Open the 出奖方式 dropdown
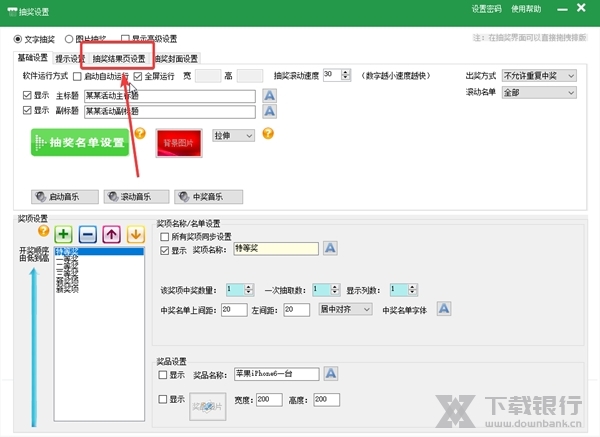 coord(539,76)
